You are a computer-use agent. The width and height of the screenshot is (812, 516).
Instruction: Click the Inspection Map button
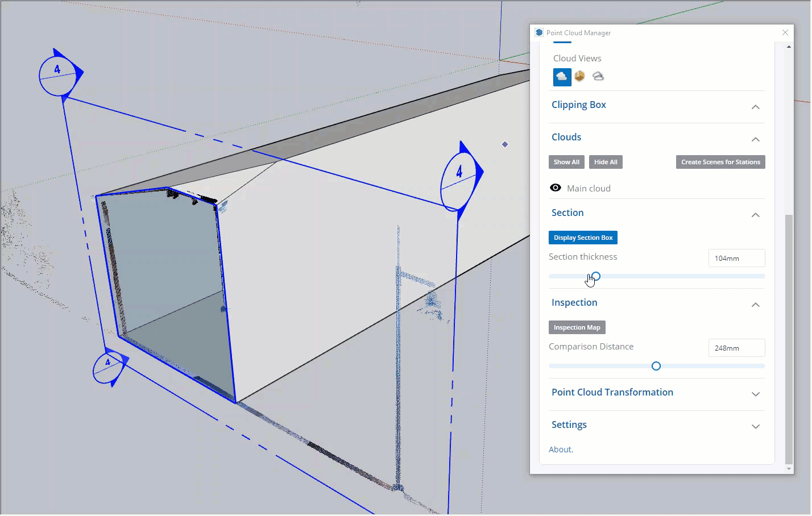point(577,327)
